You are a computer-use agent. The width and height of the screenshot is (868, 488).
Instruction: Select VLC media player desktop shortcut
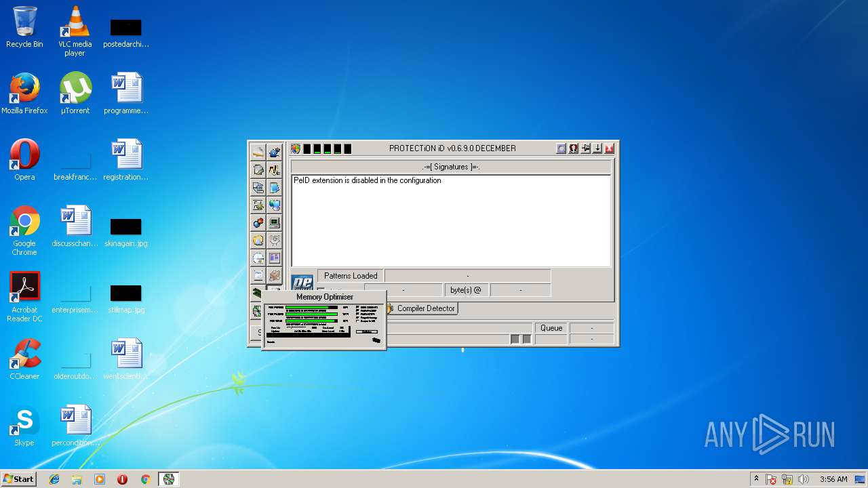[x=75, y=31]
